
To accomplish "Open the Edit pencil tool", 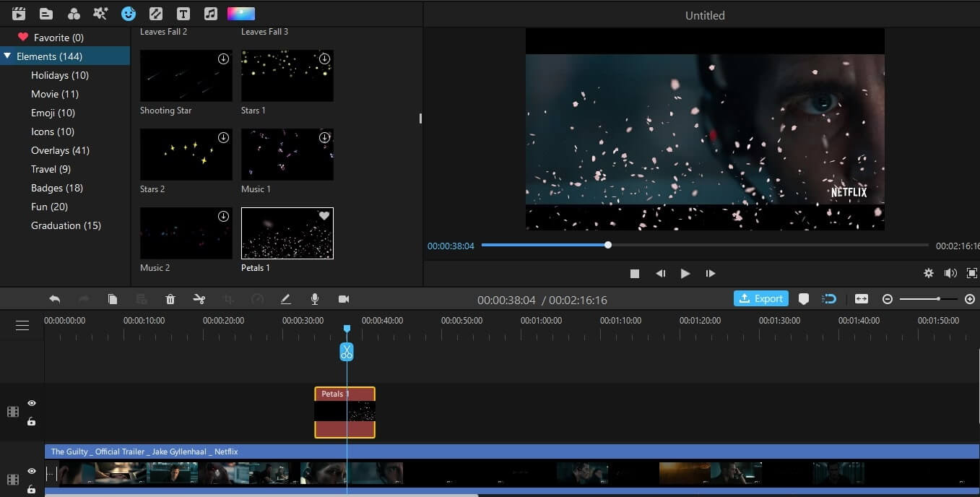I will pos(286,299).
